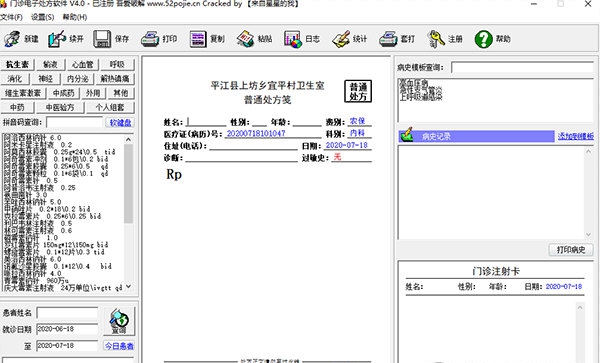Select the 维生素激素 drug category tab
The image size is (600, 363).
pos(23,93)
